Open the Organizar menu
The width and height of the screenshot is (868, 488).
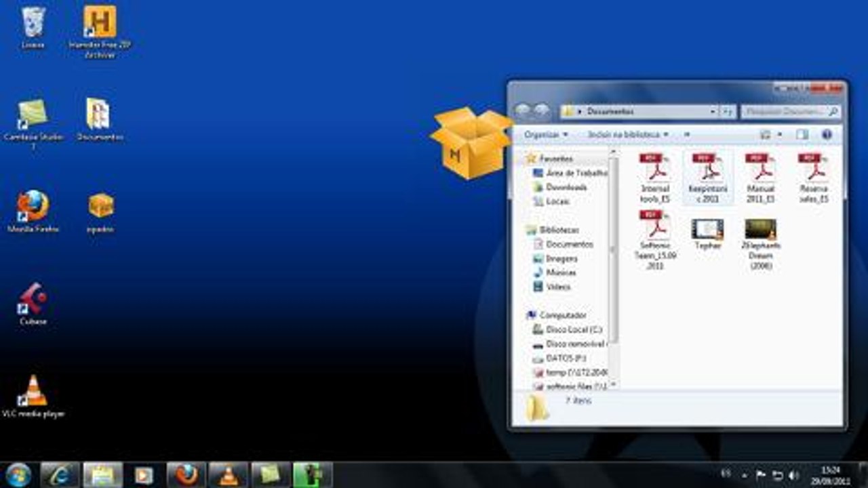point(546,135)
